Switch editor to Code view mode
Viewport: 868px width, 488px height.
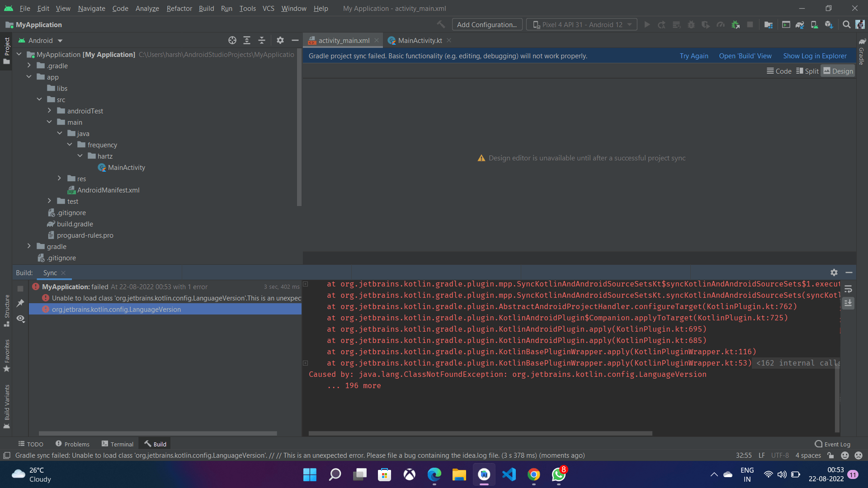point(779,71)
